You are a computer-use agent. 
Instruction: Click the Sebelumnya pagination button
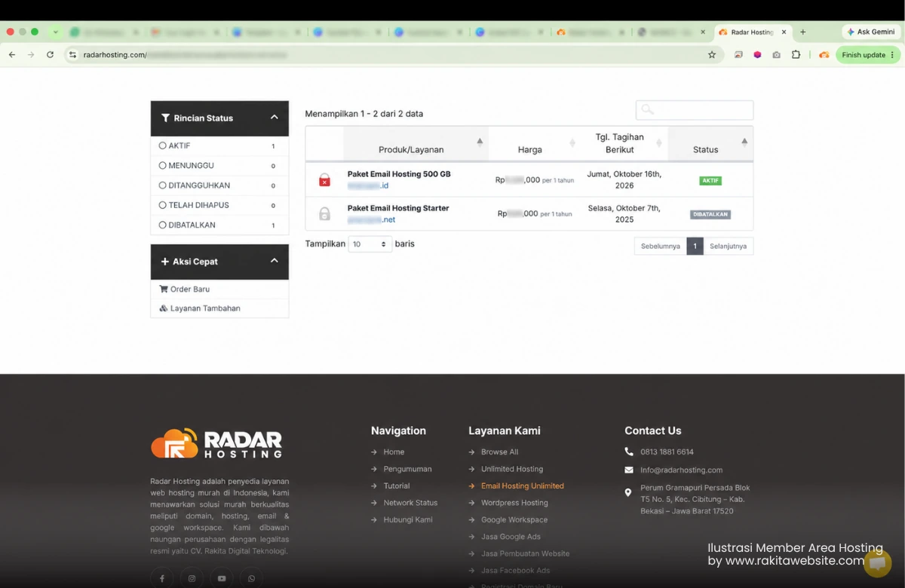click(661, 246)
